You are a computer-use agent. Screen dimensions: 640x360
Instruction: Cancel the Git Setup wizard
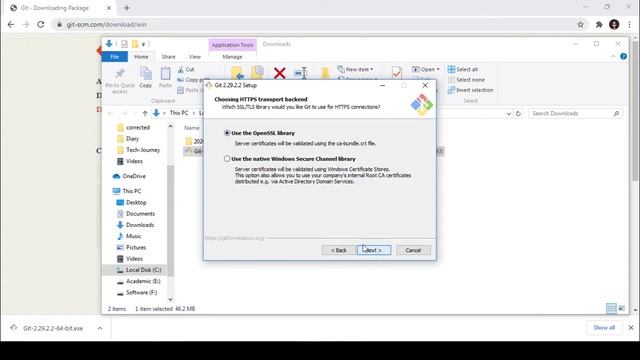[x=413, y=250]
